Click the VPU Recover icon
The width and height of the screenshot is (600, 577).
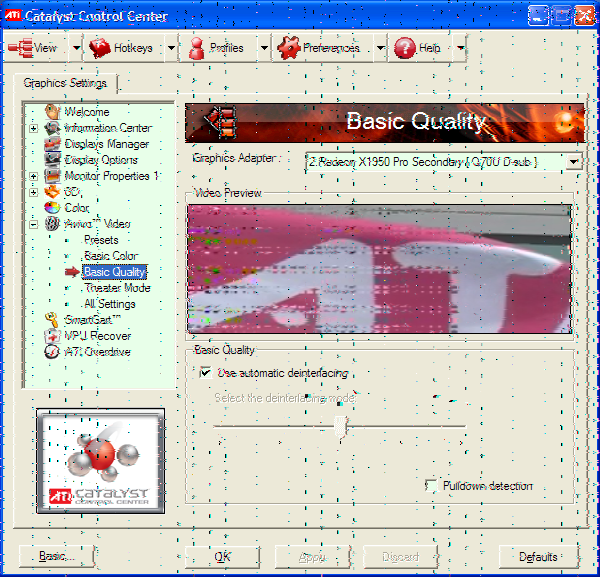tap(52, 336)
